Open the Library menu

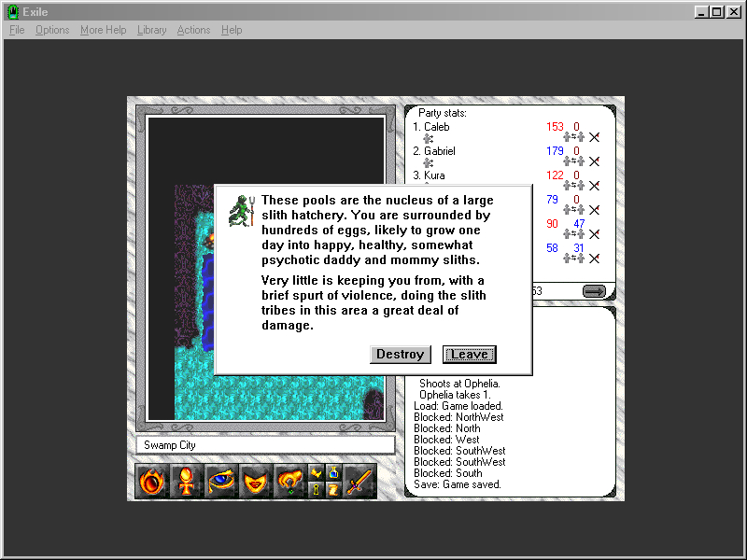152,30
